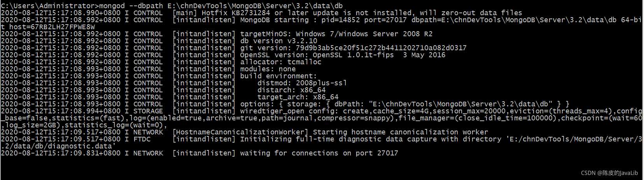Click the db version v3.2.10 text

click(278, 41)
